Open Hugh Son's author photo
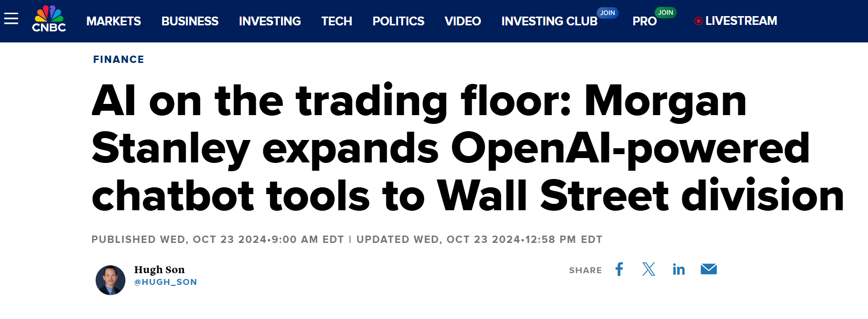868x319 pixels. tap(110, 280)
